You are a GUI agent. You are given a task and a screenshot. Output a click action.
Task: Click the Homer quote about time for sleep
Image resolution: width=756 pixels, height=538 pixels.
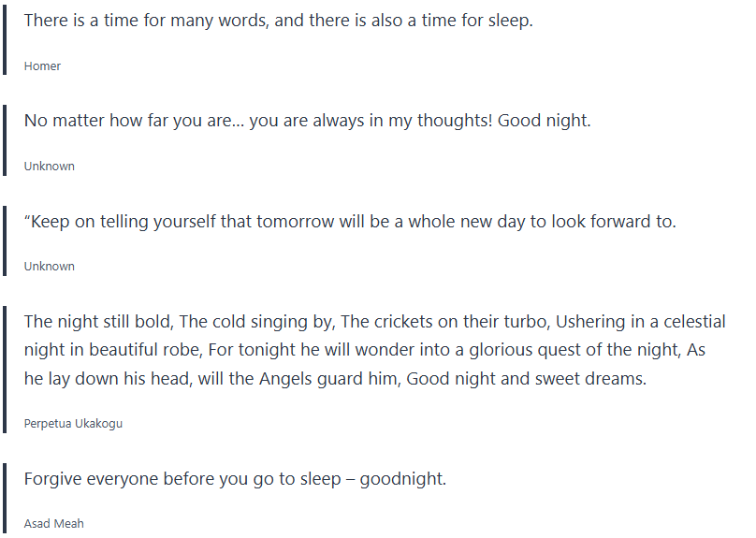point(278,21)
